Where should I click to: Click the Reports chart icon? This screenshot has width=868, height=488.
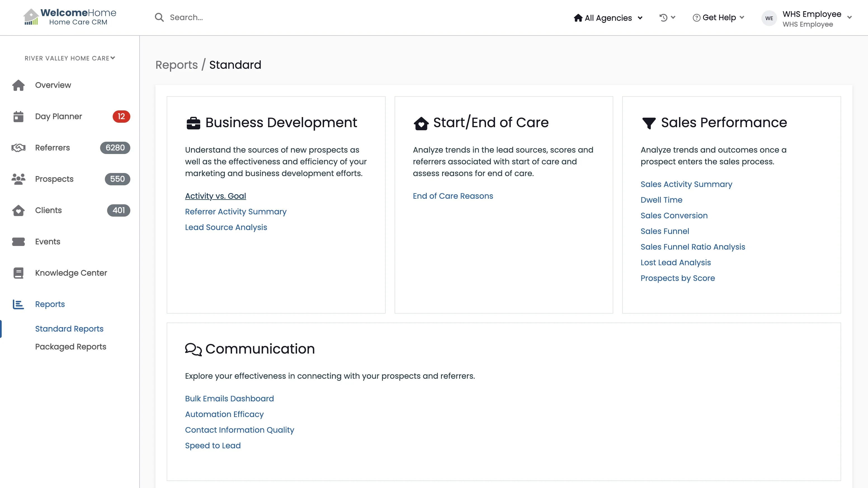click(x=18, y=304)
